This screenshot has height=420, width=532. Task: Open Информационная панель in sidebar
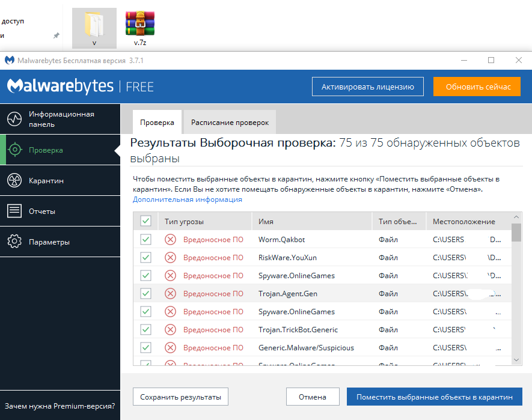60,119
